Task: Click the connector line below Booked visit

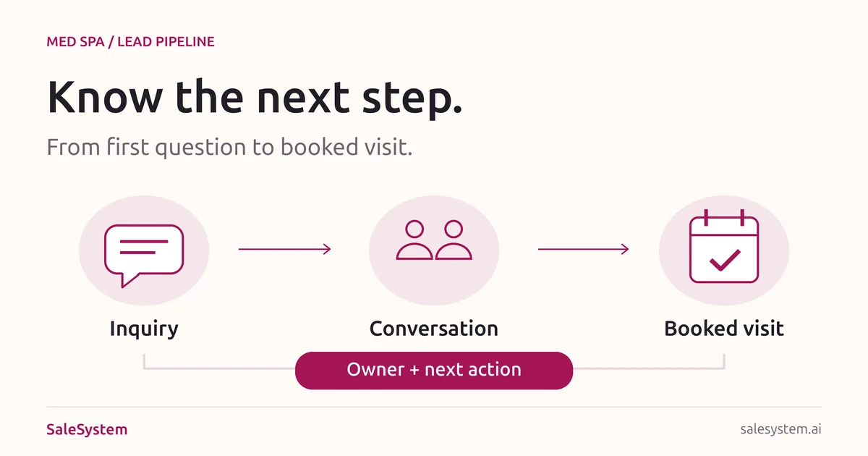Action: [x=649, y=363]
